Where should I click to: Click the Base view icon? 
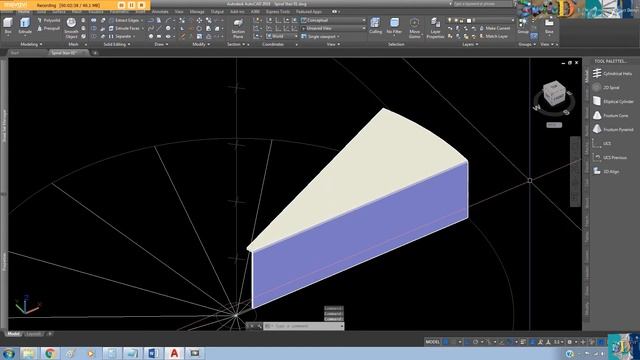tap(549, 26)
